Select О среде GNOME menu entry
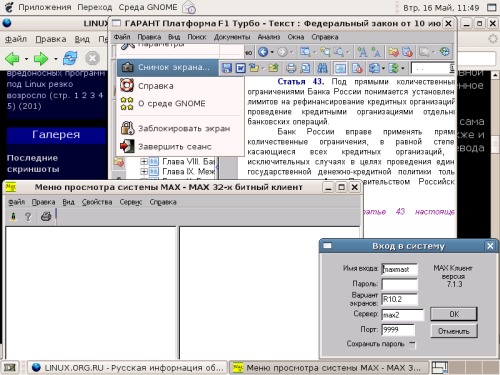 coord(180,103)
